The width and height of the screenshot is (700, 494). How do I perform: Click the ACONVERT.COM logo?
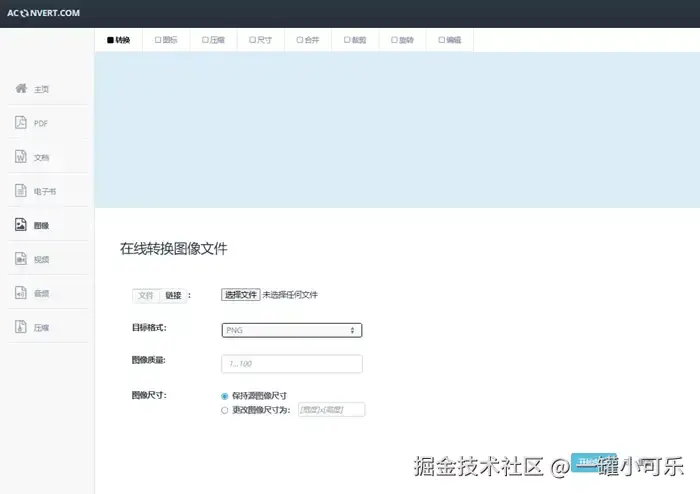(43, 13)
